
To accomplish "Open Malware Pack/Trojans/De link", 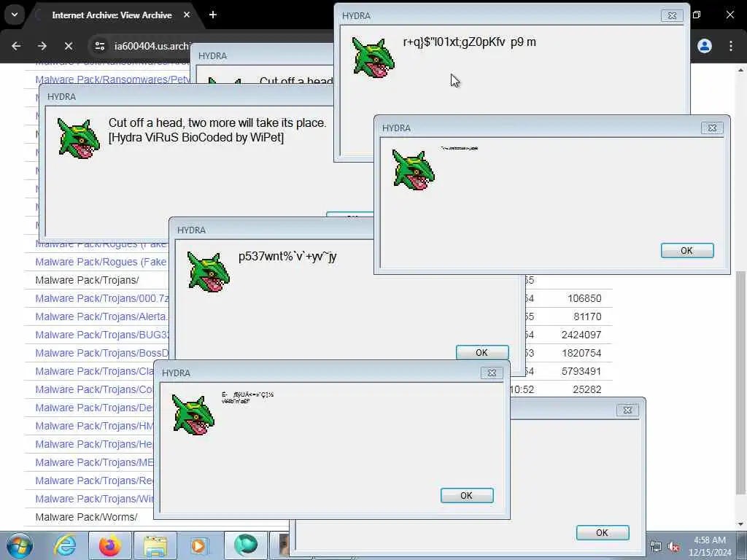I will pos(94,408).
